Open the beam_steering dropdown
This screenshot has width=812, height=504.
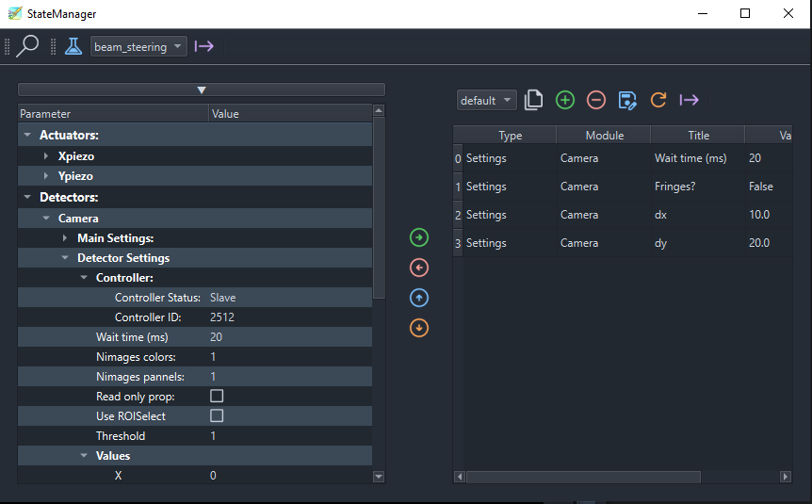pos(138,46)
